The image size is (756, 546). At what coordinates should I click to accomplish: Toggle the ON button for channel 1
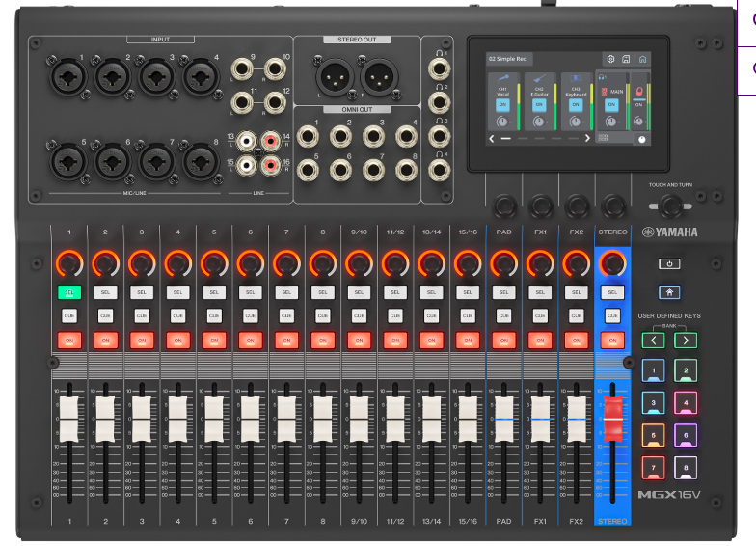68,339
